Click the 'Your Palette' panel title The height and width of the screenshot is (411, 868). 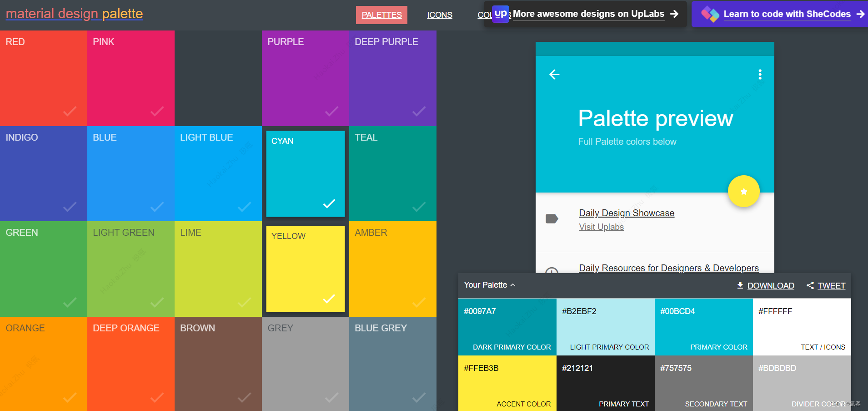485,285
